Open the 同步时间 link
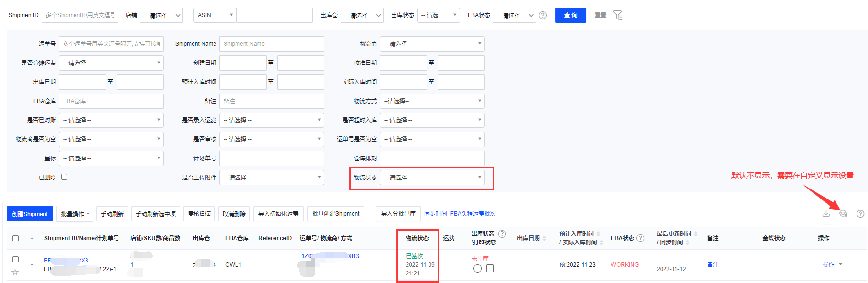This screenshot has width=868, height=283. coord(436,214)
